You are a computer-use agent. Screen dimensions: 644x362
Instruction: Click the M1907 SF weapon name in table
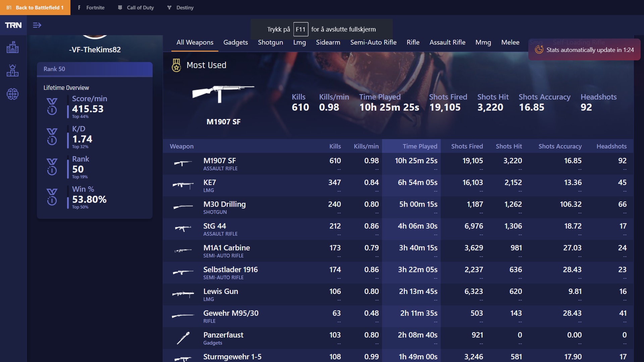coord(219,161)
